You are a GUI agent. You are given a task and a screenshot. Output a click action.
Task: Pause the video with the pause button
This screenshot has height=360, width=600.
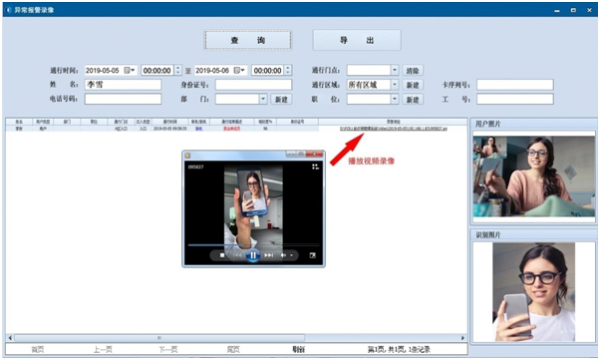pos(253,255)
